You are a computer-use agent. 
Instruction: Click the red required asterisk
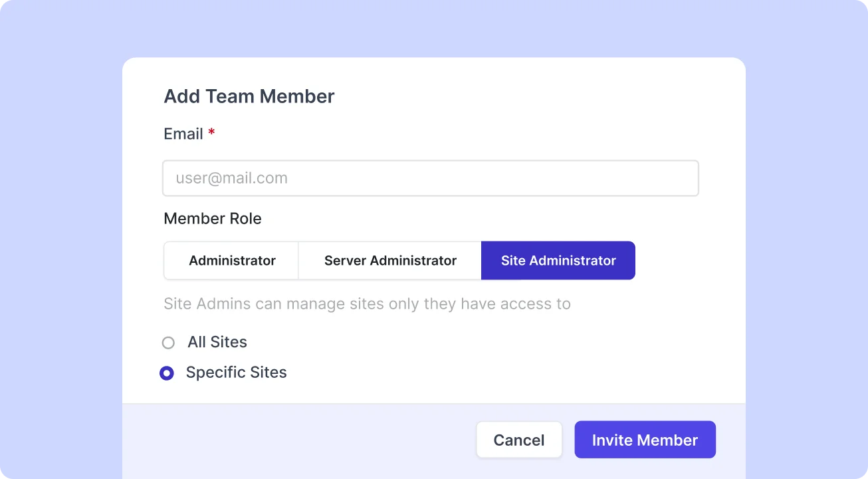[211, 133]
